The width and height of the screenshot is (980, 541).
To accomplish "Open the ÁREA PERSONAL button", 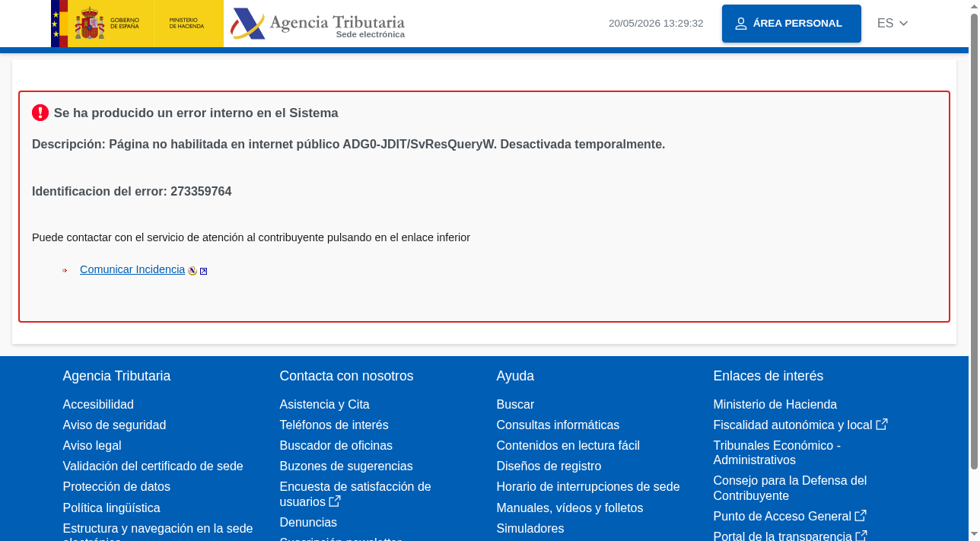I will click(791, 24).
